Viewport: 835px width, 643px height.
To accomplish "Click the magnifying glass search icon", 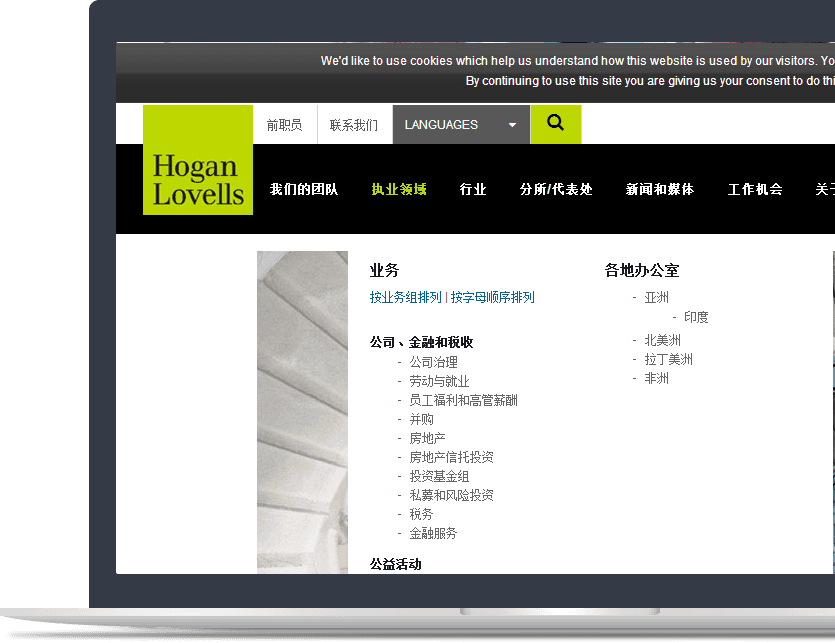I will click(x=555, y=124).
